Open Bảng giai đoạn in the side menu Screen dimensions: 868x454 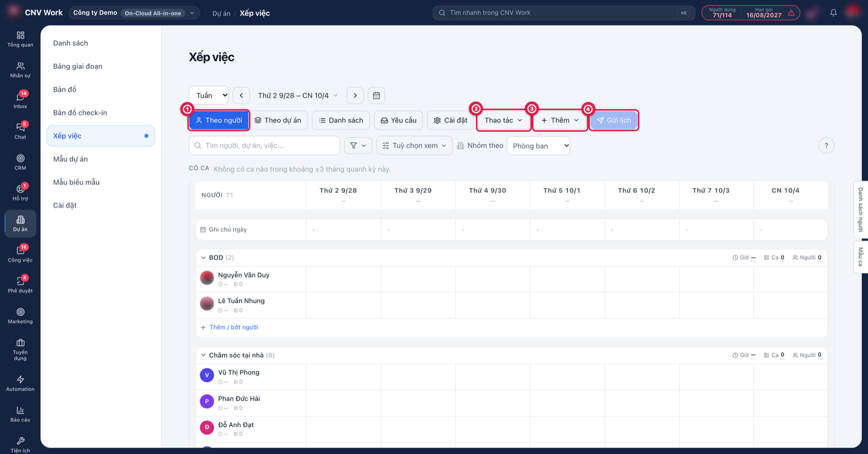[78, 66]
